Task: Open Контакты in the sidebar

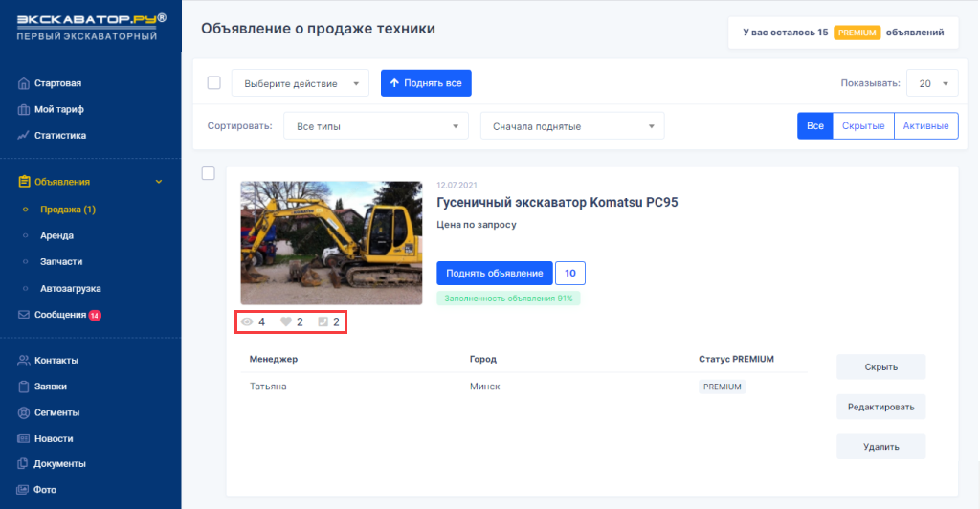Action: pyautogui.click(x=56, y=361)
